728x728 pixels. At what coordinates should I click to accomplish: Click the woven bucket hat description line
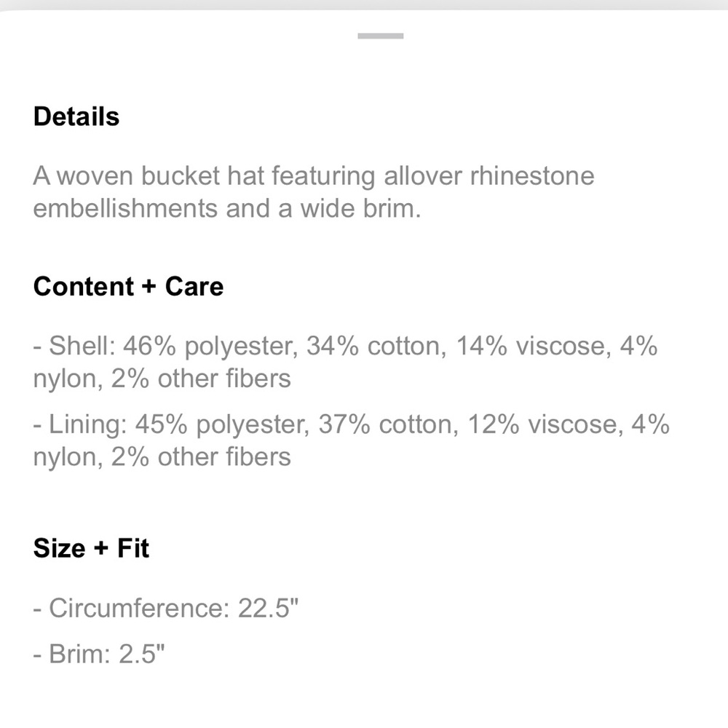click(x=313, y=176)
